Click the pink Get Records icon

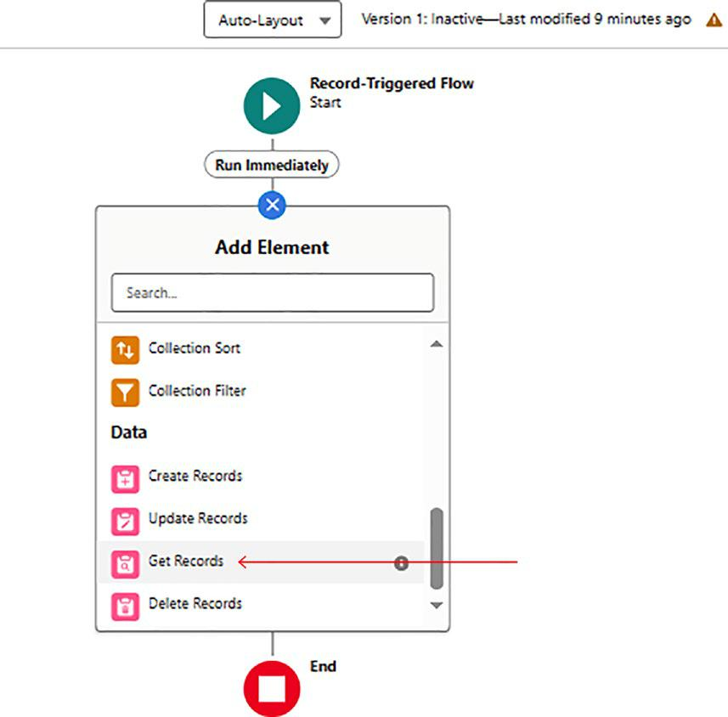(x=125, y=564)
